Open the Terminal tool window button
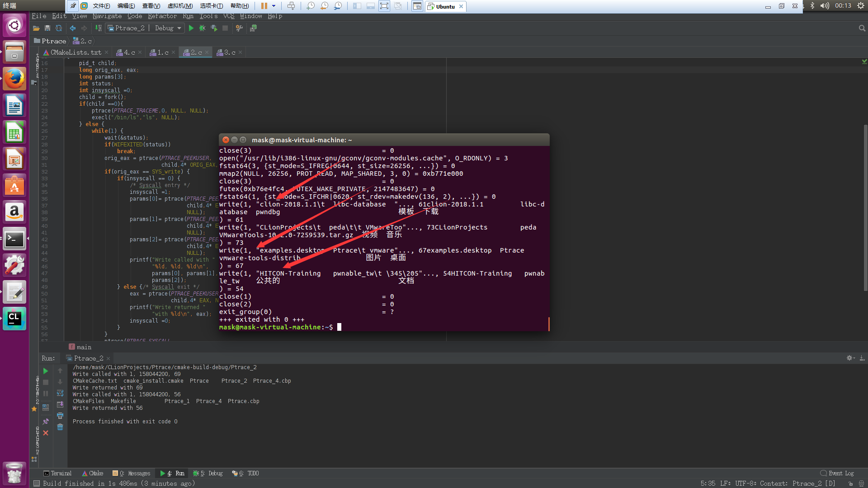The width and height of the screenshot is (868, 488). tap(57, 473)
